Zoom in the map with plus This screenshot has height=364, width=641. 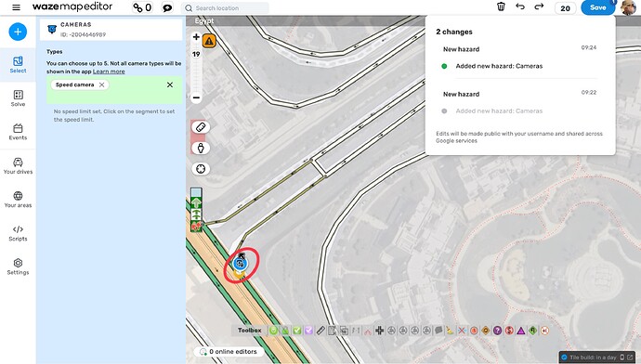click(x=196, y=37)
